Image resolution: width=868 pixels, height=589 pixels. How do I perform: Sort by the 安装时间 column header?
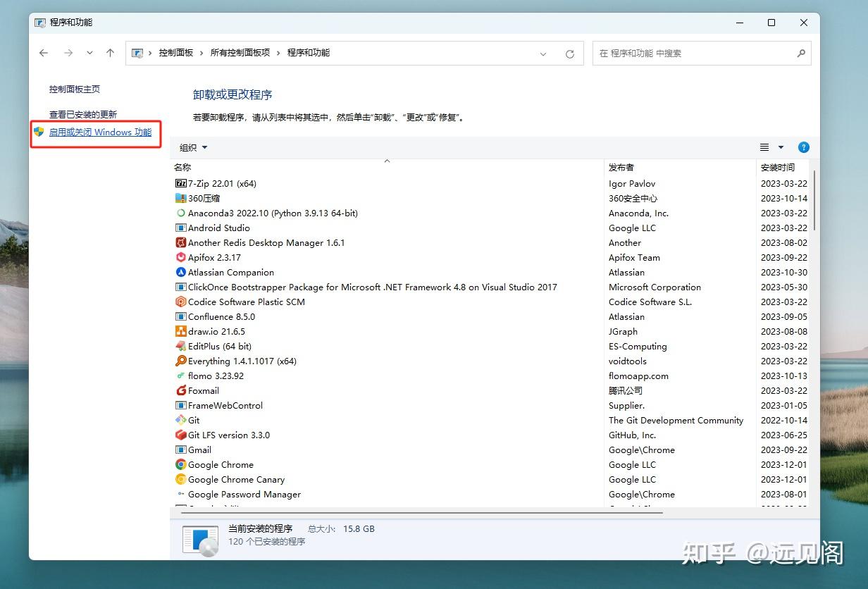click(776, 167)
